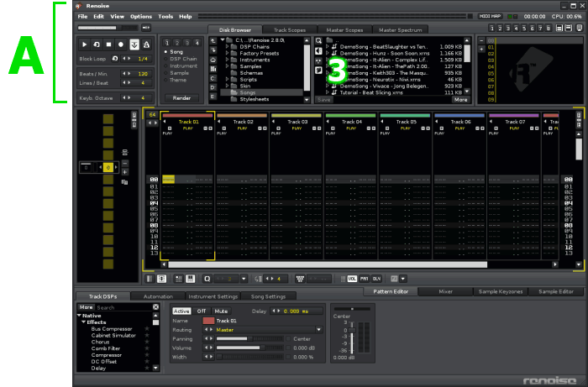Select DSP Chain radio option
This screenshot has width=588, height=387.
[180, 59]
